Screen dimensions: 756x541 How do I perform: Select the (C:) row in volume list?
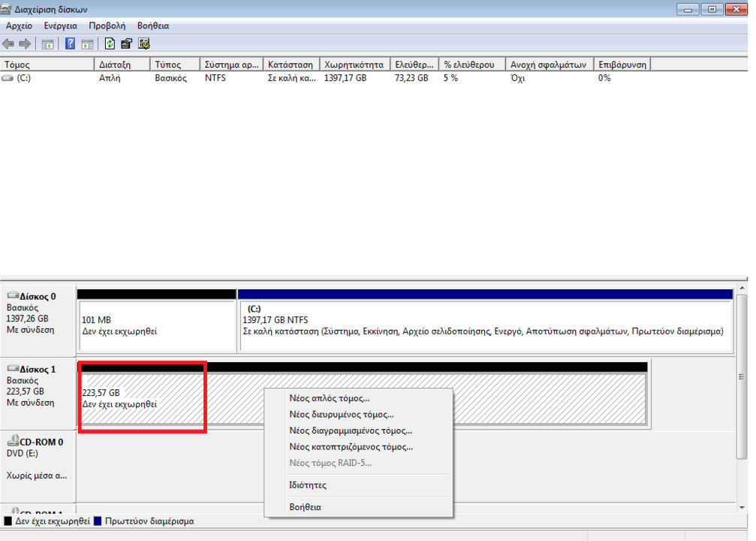pyautogui.click(x=325, y=78)
